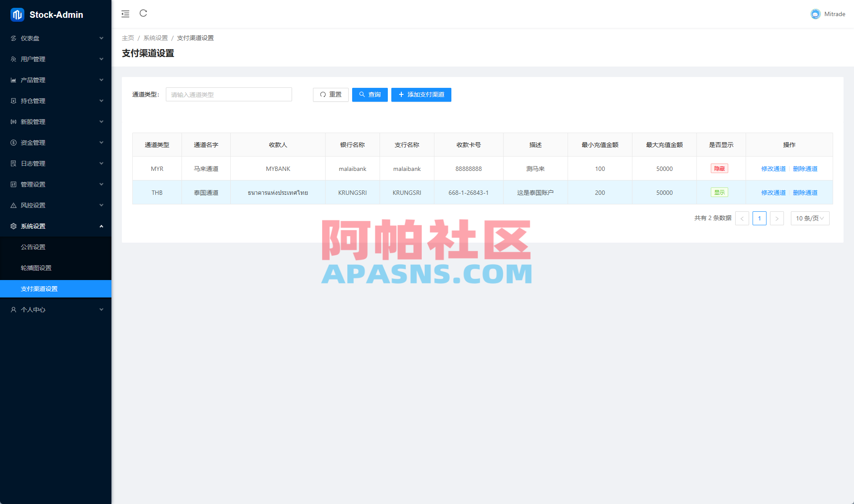Click the Mitrade avatar in top right corner
This screenshot has width=854, height=504.
[x=815, y=13]
